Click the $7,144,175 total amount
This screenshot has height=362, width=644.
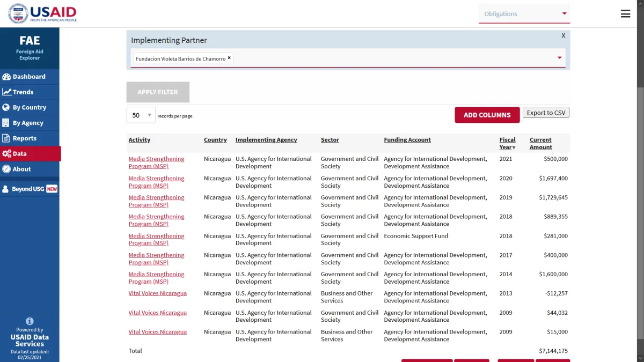(553, 351)
